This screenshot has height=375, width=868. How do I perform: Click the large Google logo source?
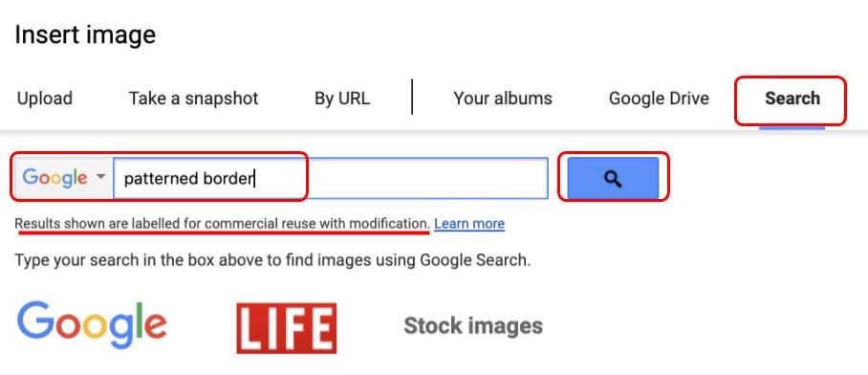[92, 325]
